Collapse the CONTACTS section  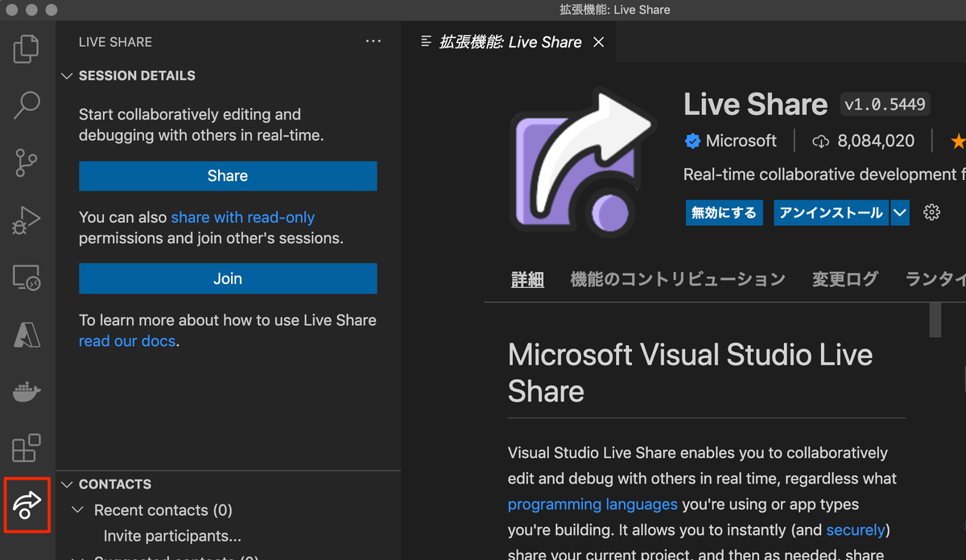tap(68, 484)
